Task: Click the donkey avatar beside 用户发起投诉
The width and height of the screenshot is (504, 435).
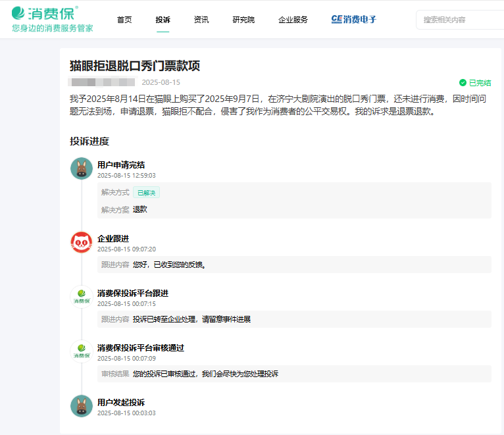Action: pyautogui.click(x=82, y=406)
